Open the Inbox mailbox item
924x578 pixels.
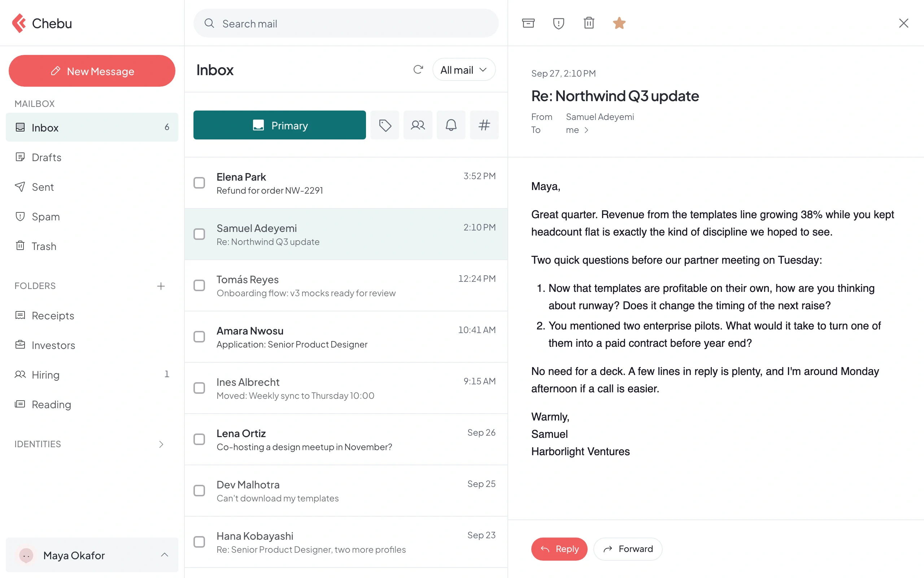tap(92, 127)
